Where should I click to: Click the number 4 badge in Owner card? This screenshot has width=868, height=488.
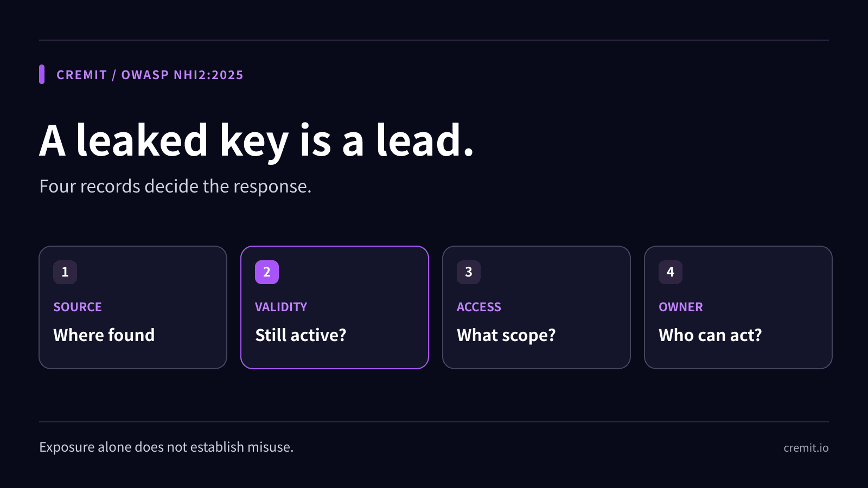click(x=671, y=272)
